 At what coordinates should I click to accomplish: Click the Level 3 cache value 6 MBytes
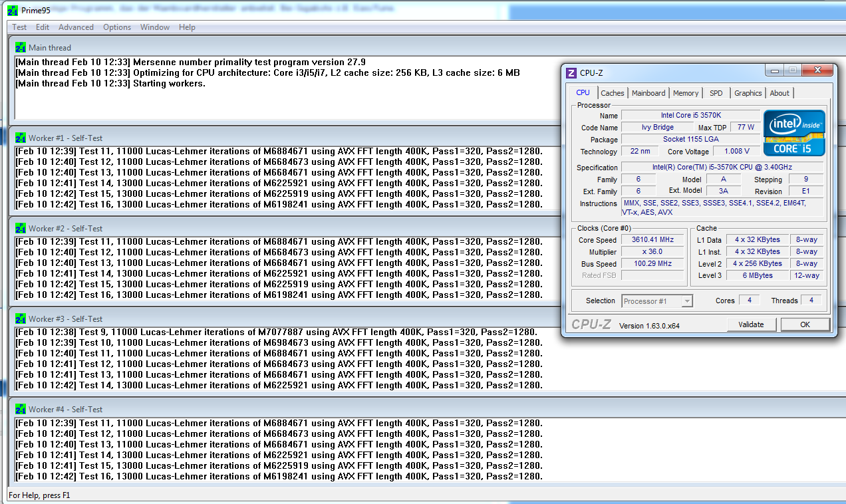coord(758,275)
